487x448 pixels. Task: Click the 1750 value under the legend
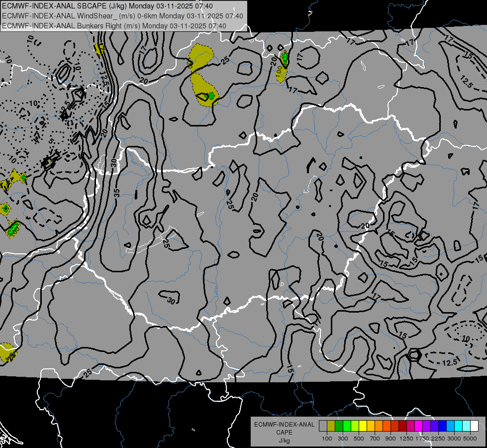click(422, 439)
